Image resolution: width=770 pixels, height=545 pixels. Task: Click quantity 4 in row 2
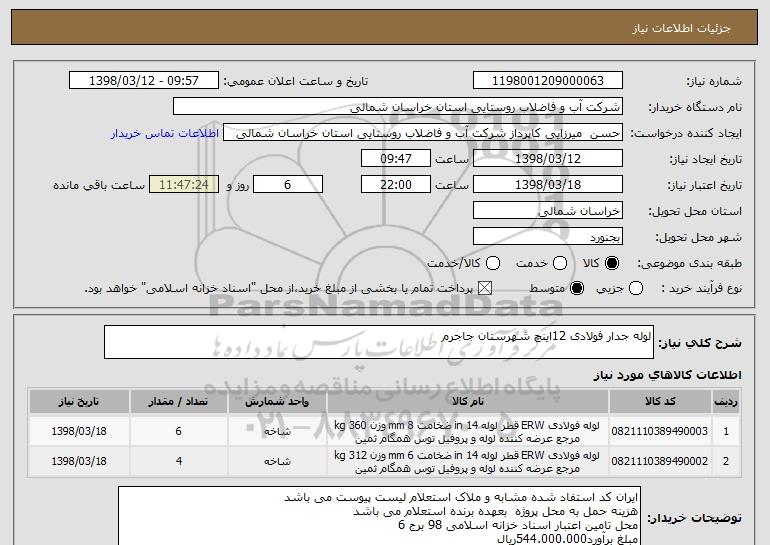tap(179, 461)
